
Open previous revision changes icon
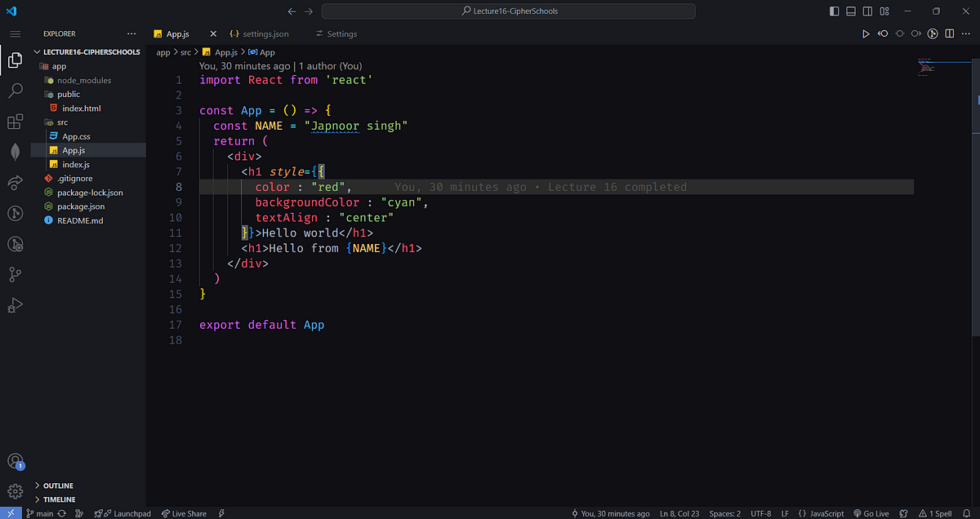[x=883, y=33]
